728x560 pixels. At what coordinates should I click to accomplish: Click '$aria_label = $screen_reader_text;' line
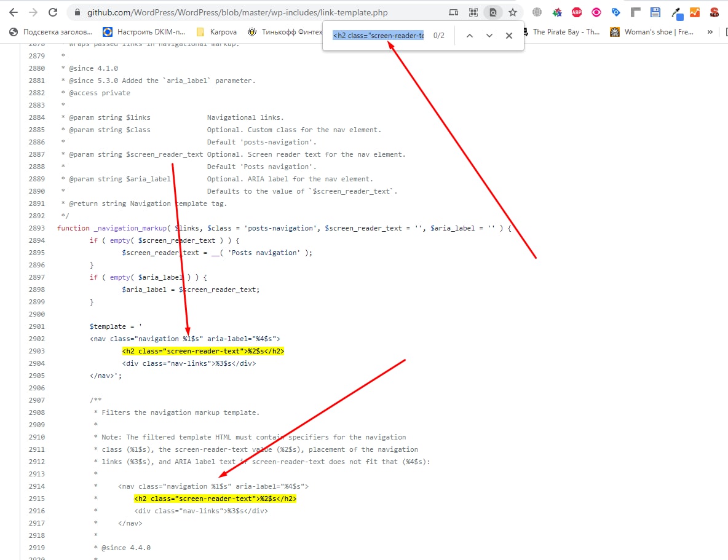(x=191, y=290)
